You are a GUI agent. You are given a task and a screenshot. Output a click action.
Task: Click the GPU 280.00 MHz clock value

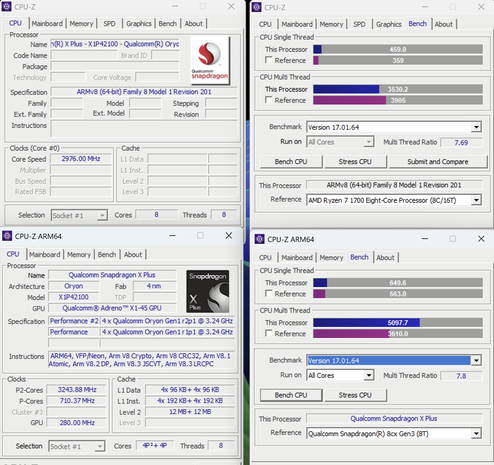click(x=77, y=423)
